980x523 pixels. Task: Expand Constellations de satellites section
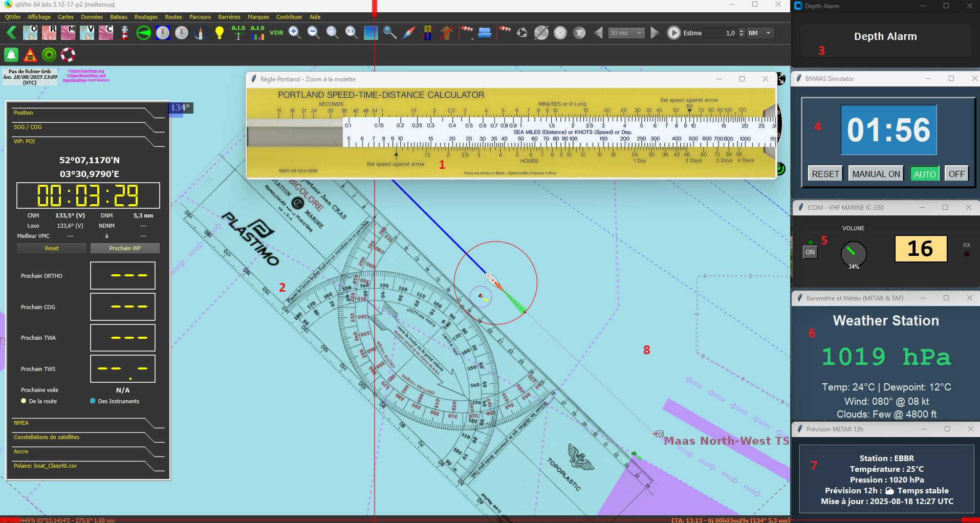(88, 437)
